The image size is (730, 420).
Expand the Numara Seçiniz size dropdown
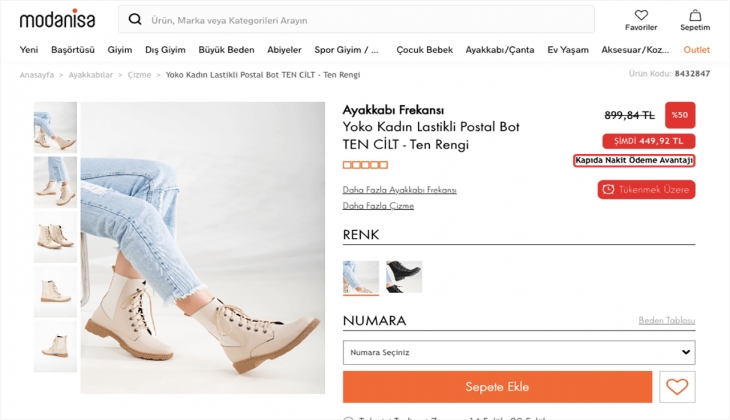[518, 352]
